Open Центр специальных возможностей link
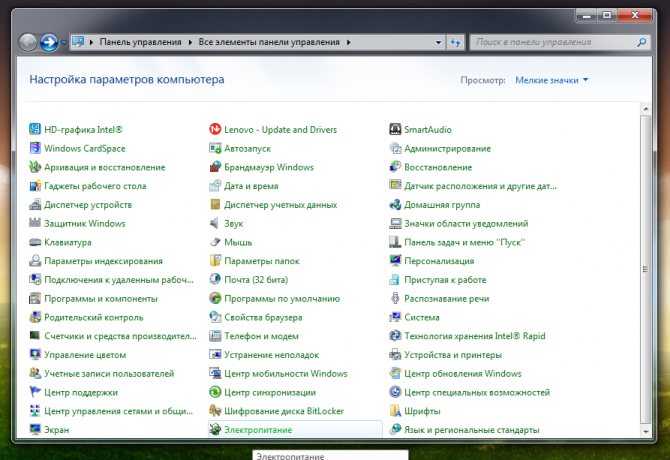The height and width of the screenshot is (460, 670). click(477, 393)
